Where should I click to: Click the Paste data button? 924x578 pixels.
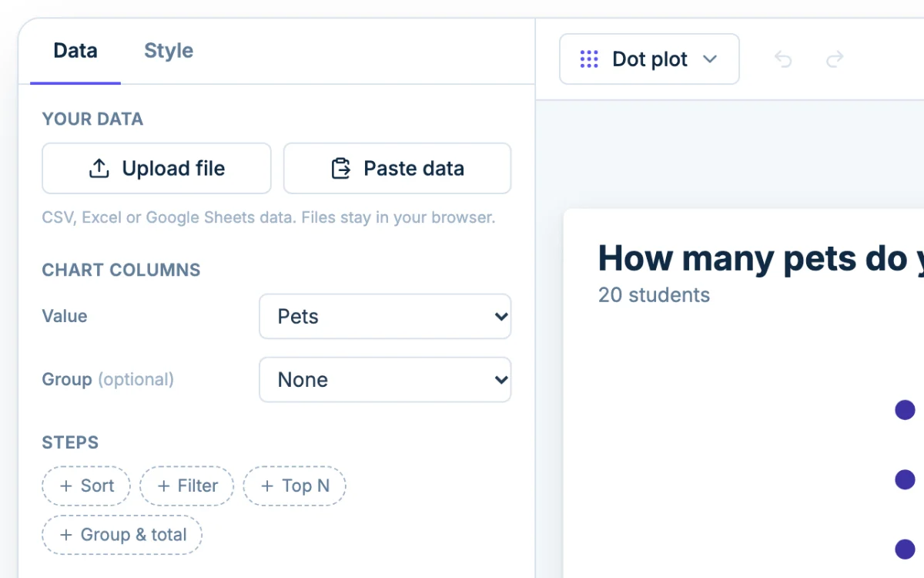click(x=397, y=168)
